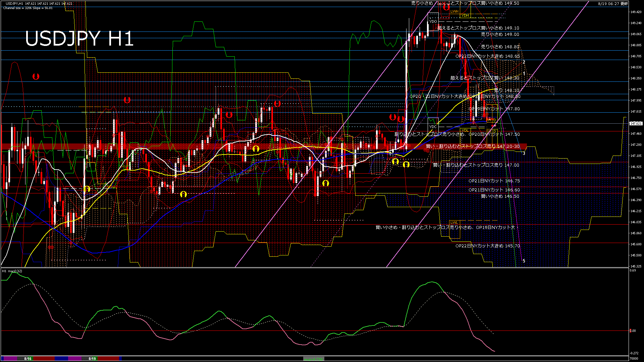Click the YDO marker box
644x362 pixels.
433,21
